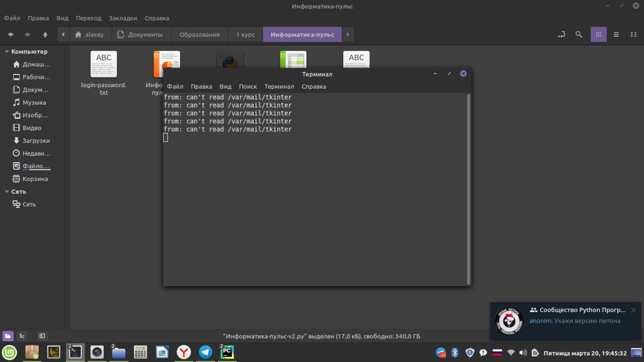Hide the sidebar via status bar button
644x362 pixels.
(42, 336)
